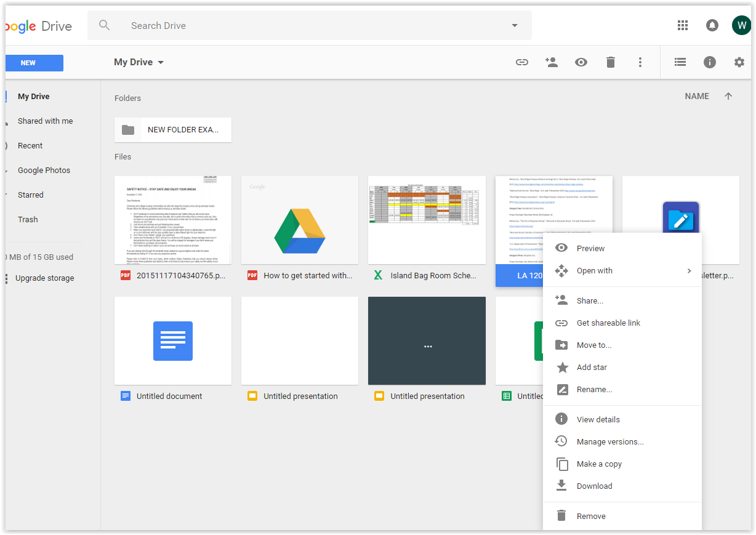Go to Shared with me

(45, 121)
